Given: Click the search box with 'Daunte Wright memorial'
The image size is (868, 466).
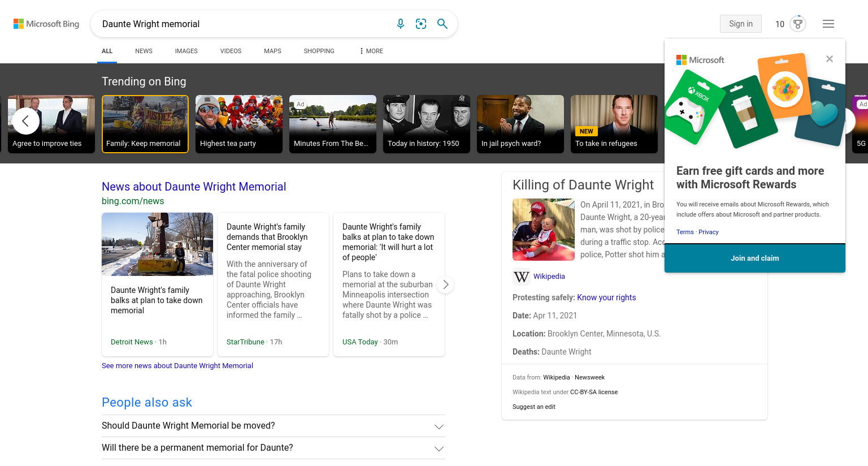Looking at the screenshot, I should pos(243,24).
